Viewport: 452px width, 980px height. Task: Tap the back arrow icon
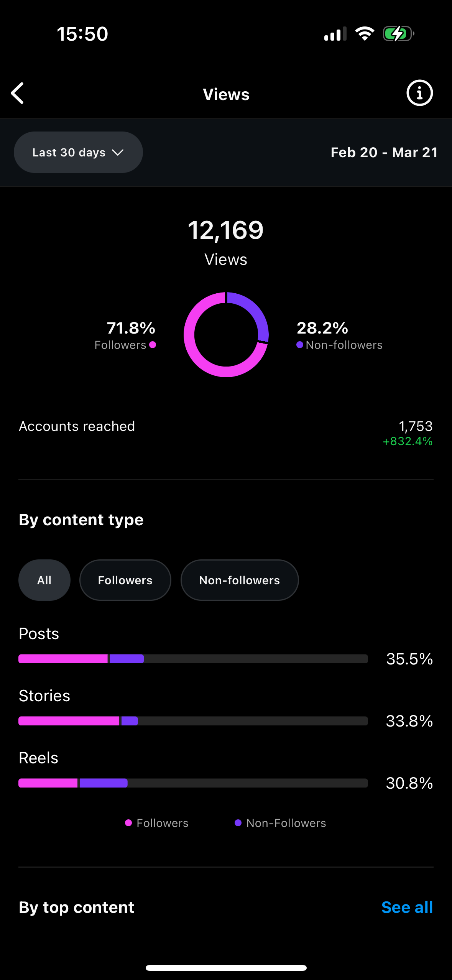(17, 93)
